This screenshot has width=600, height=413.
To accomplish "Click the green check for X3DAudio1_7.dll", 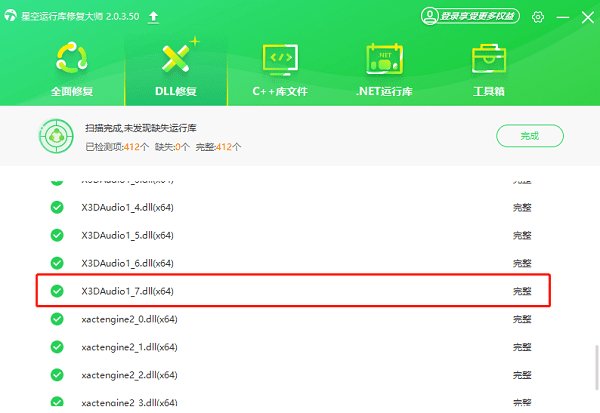I will tap(57, 291).
